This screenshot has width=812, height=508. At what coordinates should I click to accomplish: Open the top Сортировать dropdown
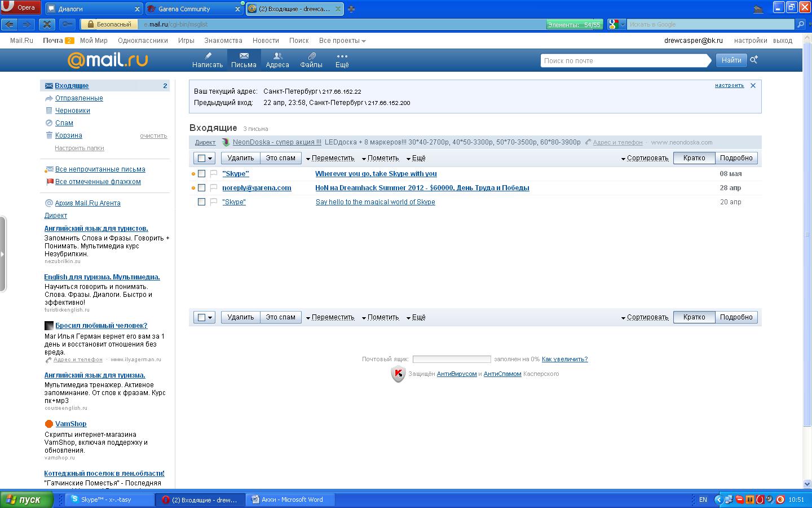(645, 159)
